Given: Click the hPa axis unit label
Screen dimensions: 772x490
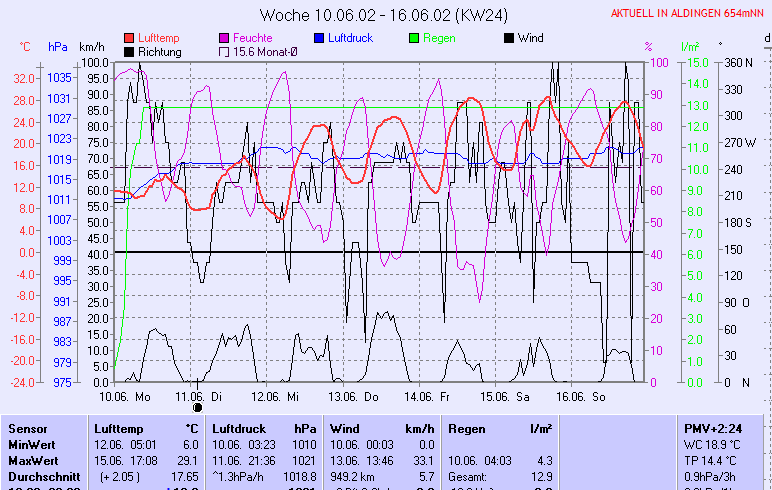Looking at the screenshot, I should (x=57, y=47).
